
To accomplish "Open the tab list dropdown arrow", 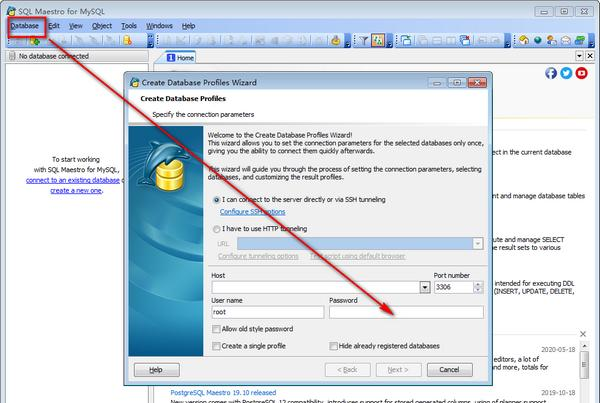I will click(579, 56).
